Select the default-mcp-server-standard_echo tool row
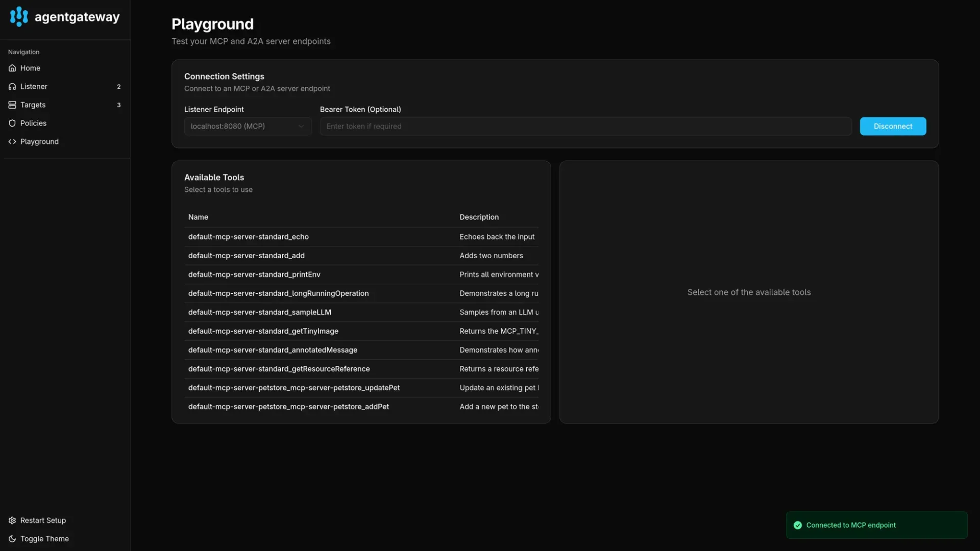The width and height of the screenshot is (980, 551). [x=361, y=237]
